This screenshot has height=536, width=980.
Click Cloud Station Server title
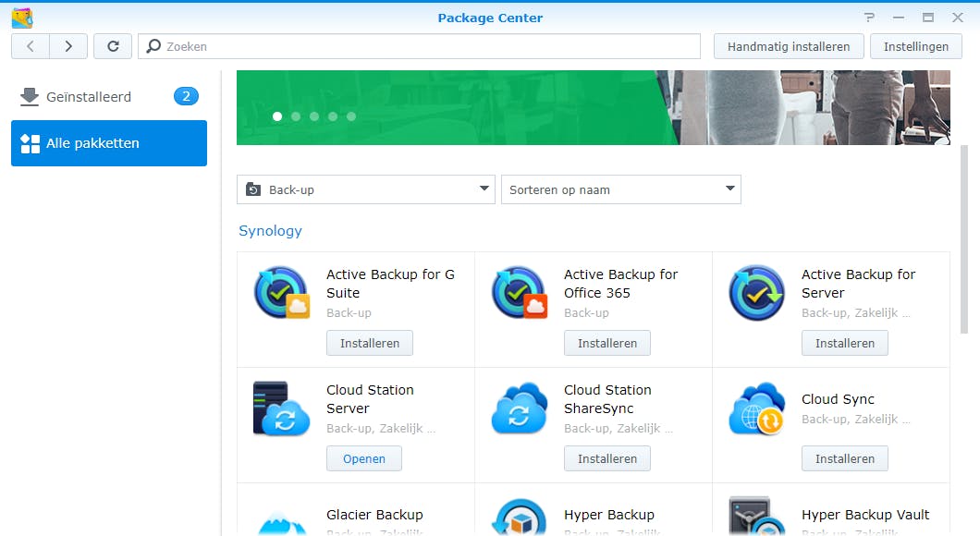coord(370,399)
